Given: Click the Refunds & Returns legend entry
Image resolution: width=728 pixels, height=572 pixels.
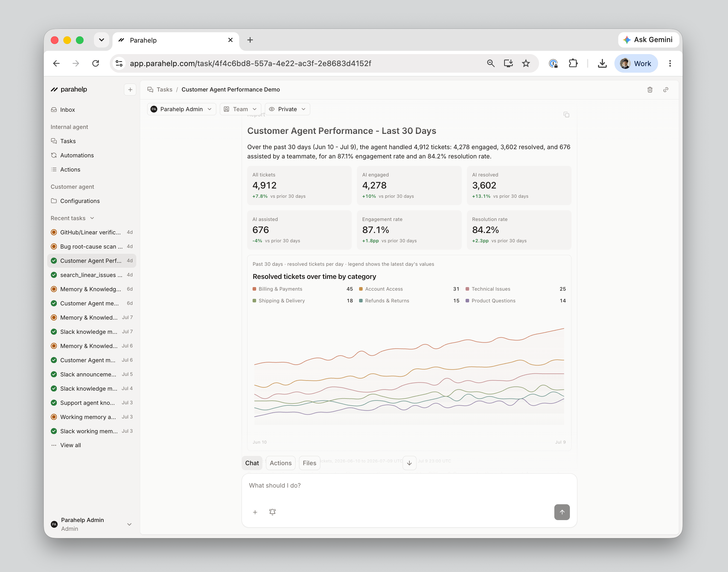Looking at the screenshot, I should [409, 301].
